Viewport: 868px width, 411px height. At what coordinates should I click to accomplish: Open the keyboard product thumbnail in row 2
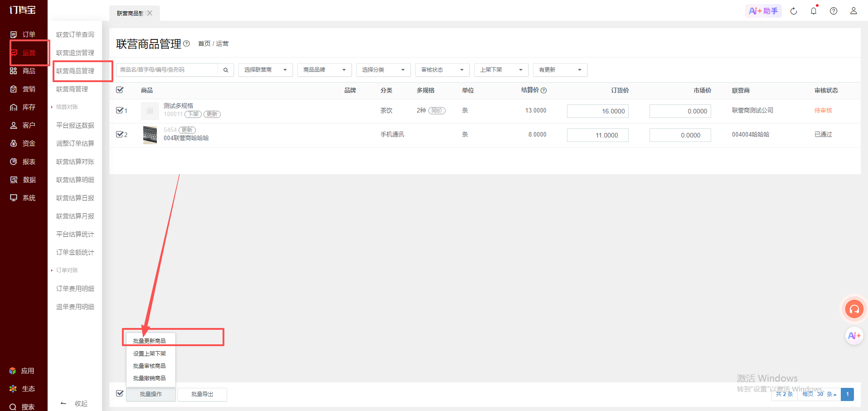[x=150, y=135]
